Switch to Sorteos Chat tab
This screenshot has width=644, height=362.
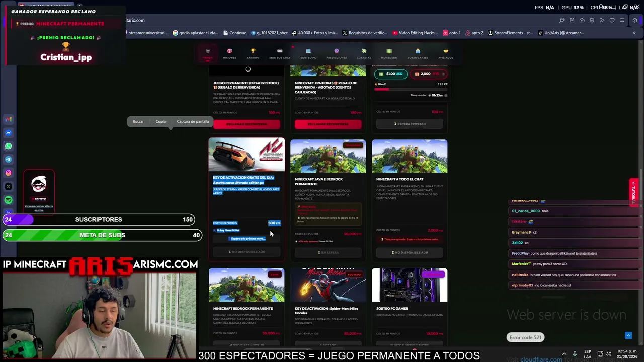[280, 53]
